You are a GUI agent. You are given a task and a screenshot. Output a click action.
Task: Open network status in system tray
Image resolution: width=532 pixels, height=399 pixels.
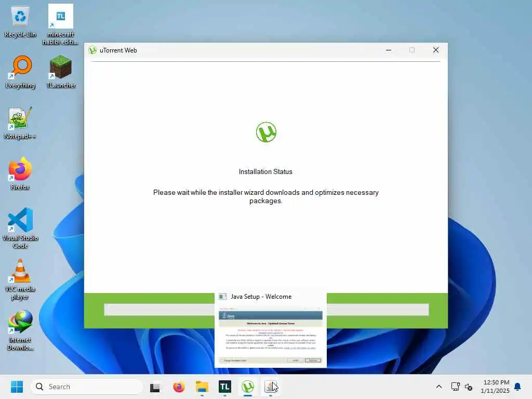point(455,387)
